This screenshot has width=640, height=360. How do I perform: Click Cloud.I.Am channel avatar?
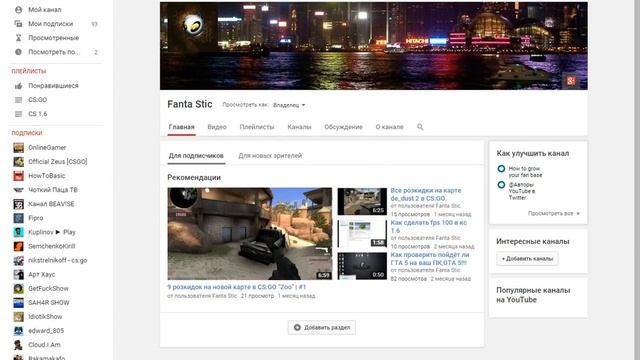18,345
